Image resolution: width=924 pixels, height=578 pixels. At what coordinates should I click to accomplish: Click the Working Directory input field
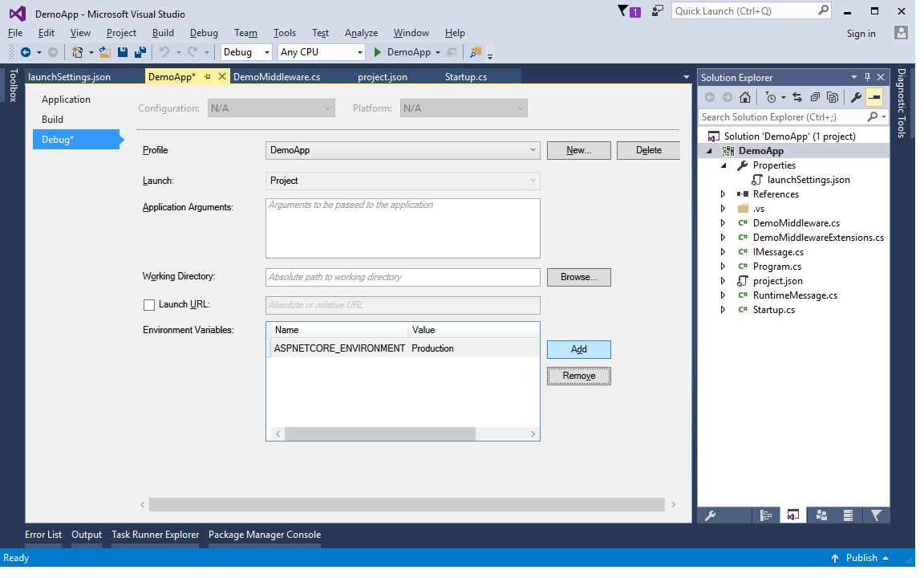[x=403, y=277]
